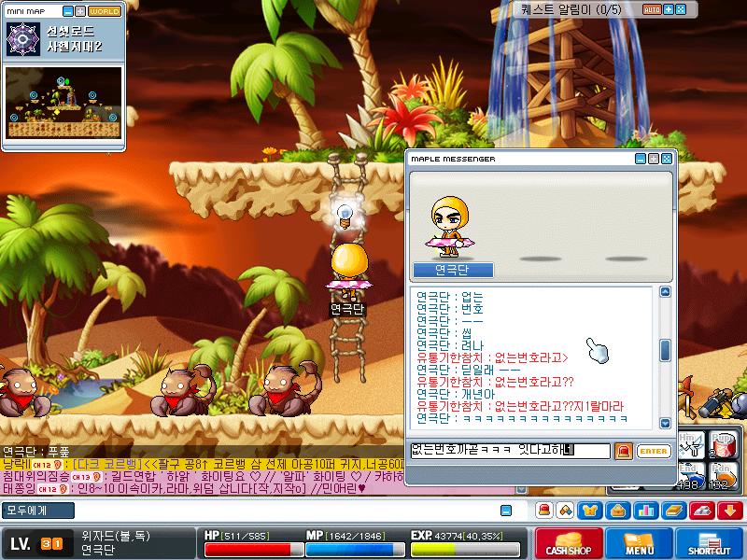Toggle AUTO in the quest notifier

pos(652,9)
